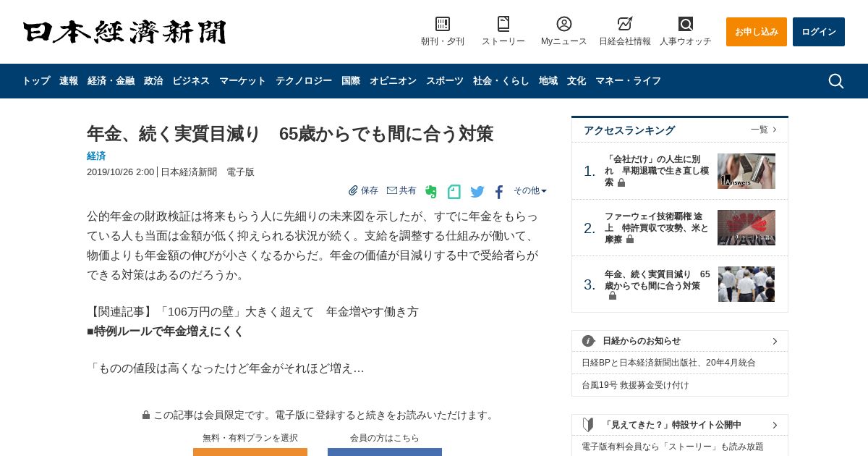This screenshot has width=868, height=456.
Task: Click the アクセスランキング heading
Action: coord(629,130)
